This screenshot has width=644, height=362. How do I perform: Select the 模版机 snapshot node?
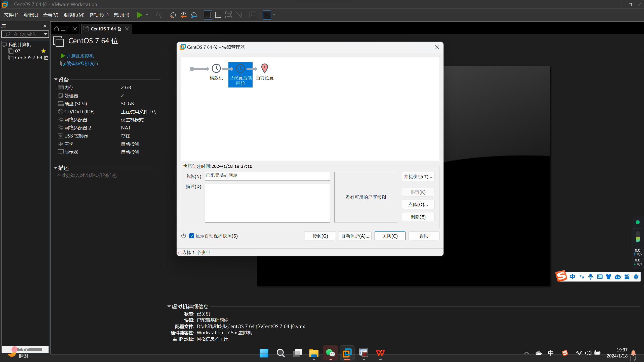pos(216,72)
